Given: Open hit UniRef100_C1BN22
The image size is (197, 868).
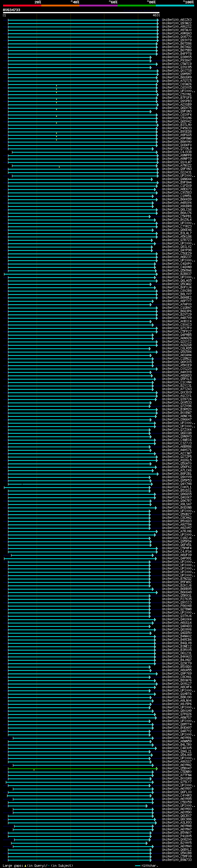Looking at the screenshot, I should [177, 358].
